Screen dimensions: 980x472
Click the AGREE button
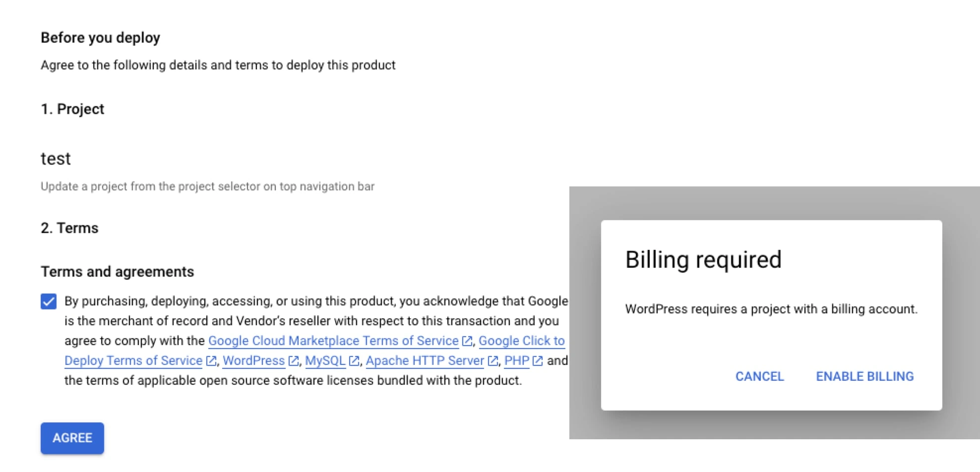coord(72,438)
